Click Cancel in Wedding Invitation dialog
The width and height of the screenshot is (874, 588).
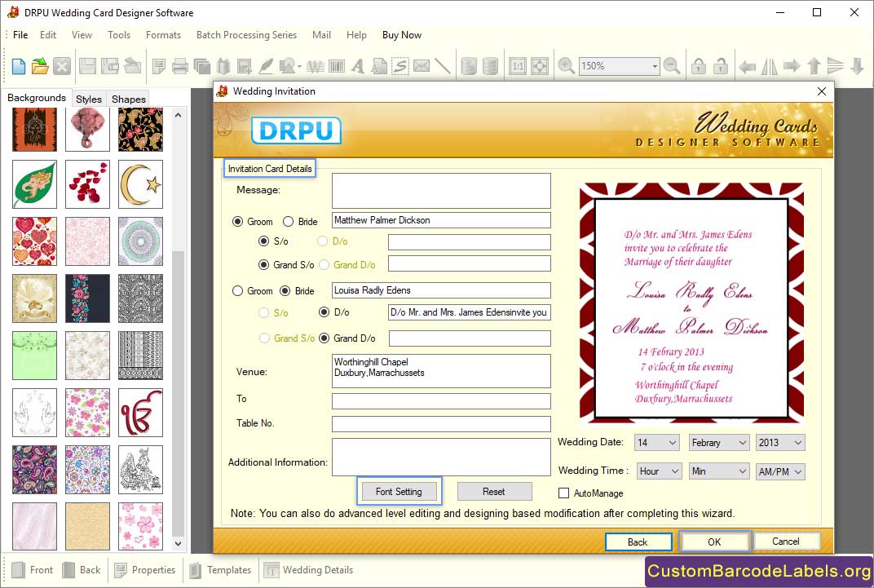pos(786,542)
